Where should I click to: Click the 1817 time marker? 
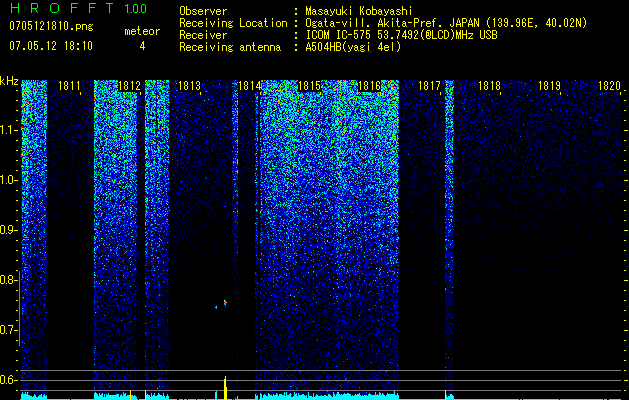pyautogui.click(x=429, y=86)
